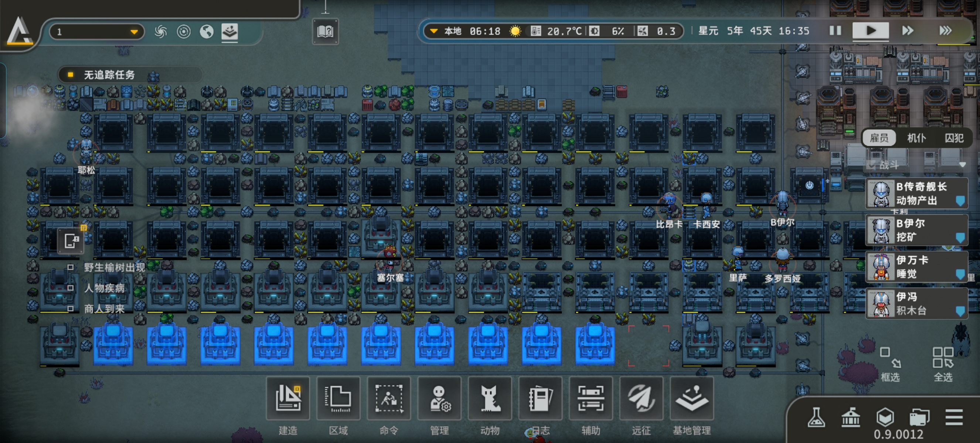Activate the 框选 box select tool
Viewport: 980px width, 443px height.
pos(890,364)
